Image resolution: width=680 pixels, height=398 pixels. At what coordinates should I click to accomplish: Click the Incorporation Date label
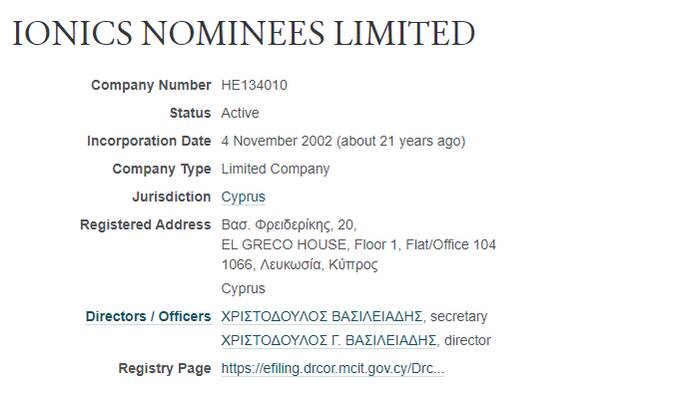pos(149,141)
